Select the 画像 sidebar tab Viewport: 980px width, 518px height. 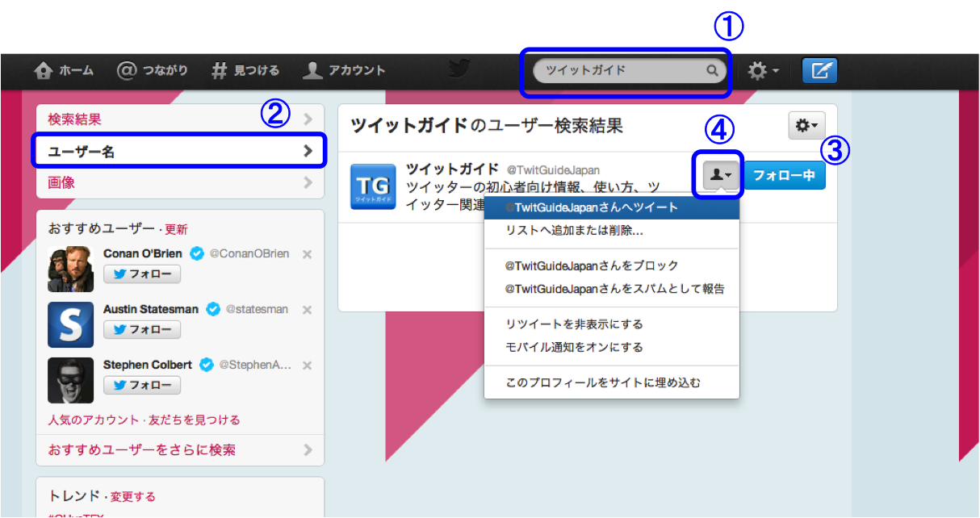tap(180, 182)
